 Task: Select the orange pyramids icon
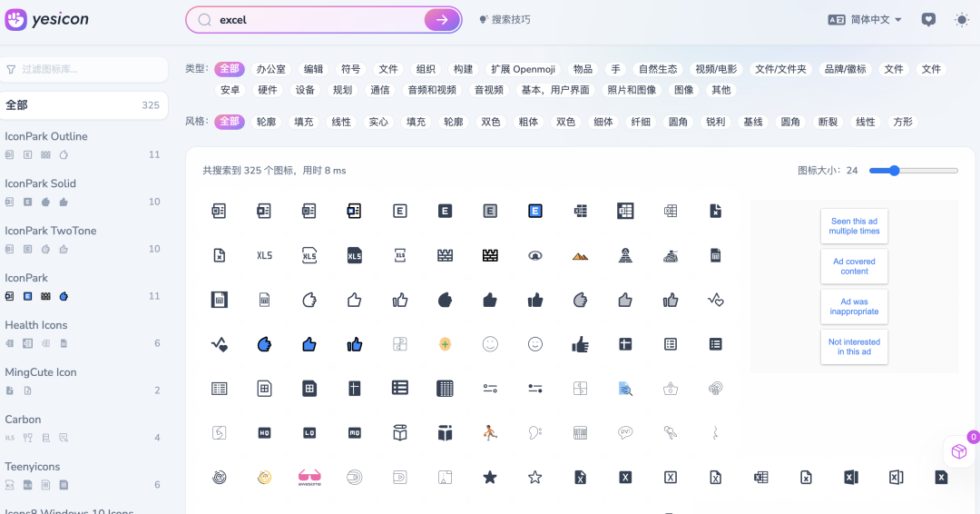[580, 256]
